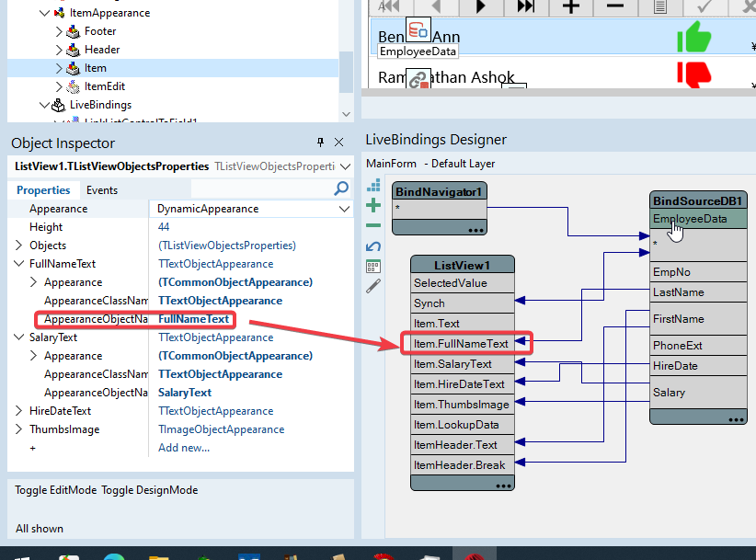The height and width of the screenshot is (560, 756).
Task: Expand Appearance under FullNameText
Action: [x=33, y=282]
